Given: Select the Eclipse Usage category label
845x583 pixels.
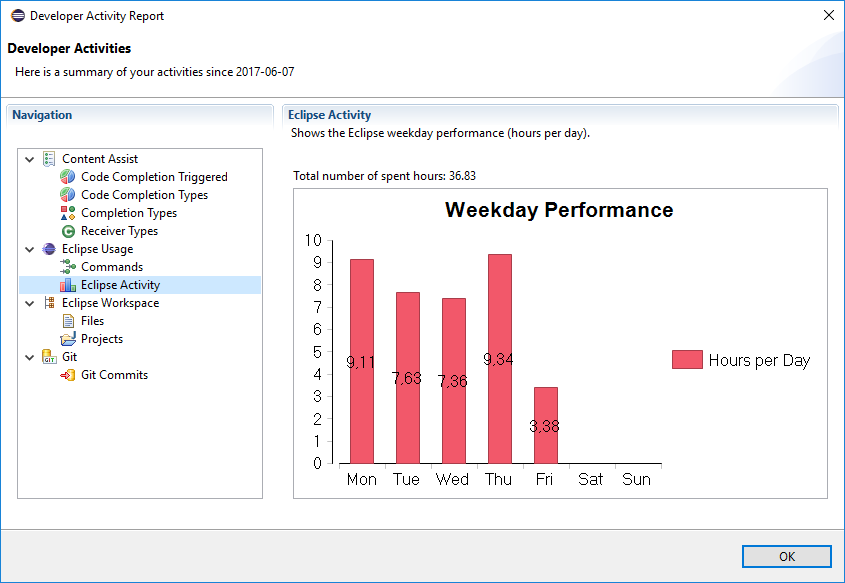Looking at the screenshot, I should [98, 249].
